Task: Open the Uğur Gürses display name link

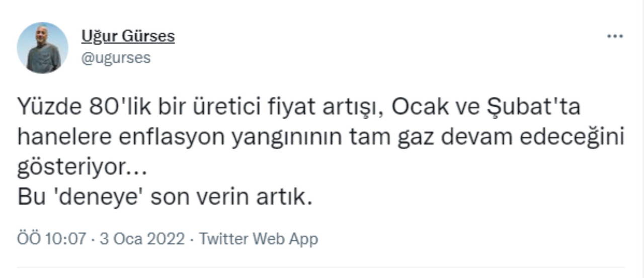Action: (x=128, y=36)
